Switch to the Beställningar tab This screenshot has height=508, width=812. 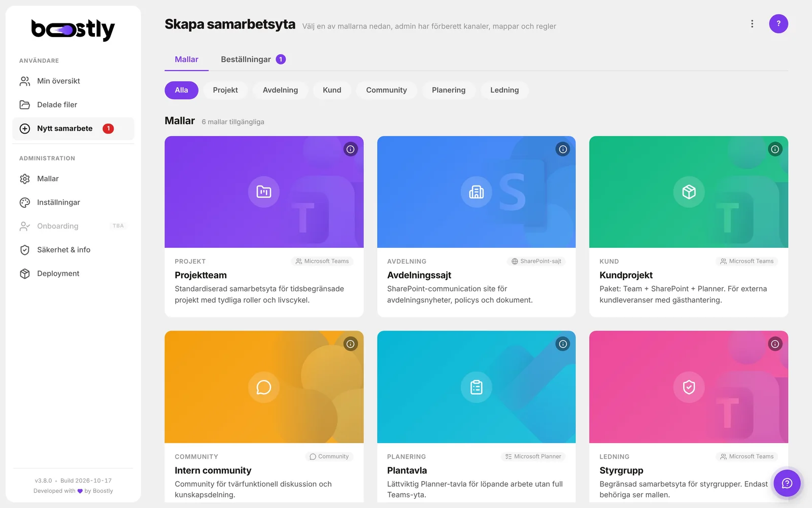pyautogui.click(x=253, y=59)
